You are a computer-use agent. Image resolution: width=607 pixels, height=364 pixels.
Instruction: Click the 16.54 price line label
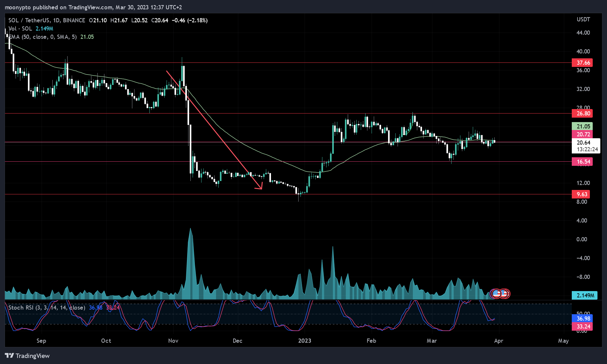click(x=582, y=162)
